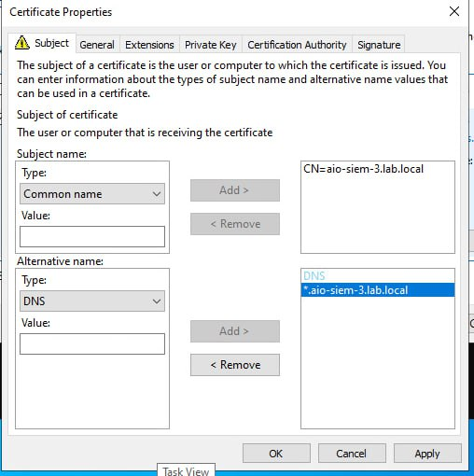Expand the Common name type dropdown

pos(92,194)
